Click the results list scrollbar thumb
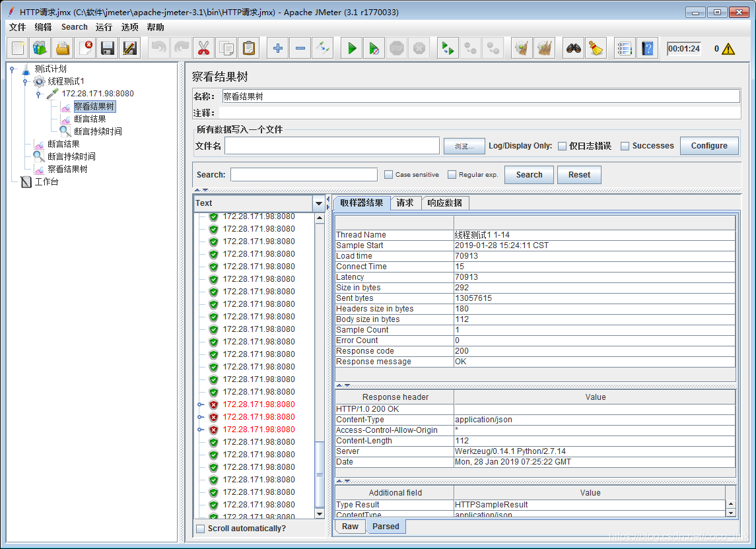The image size is (756, 549). pyautogui.click(x=320, y=474)
